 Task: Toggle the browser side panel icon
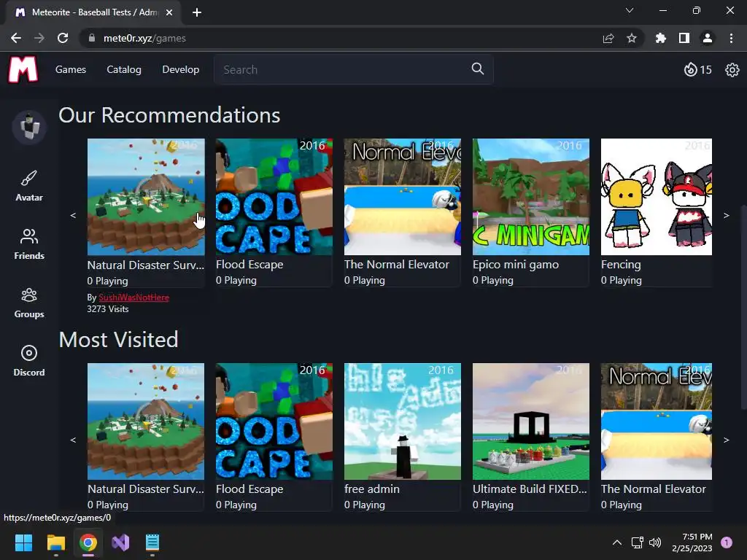[684, 38]
